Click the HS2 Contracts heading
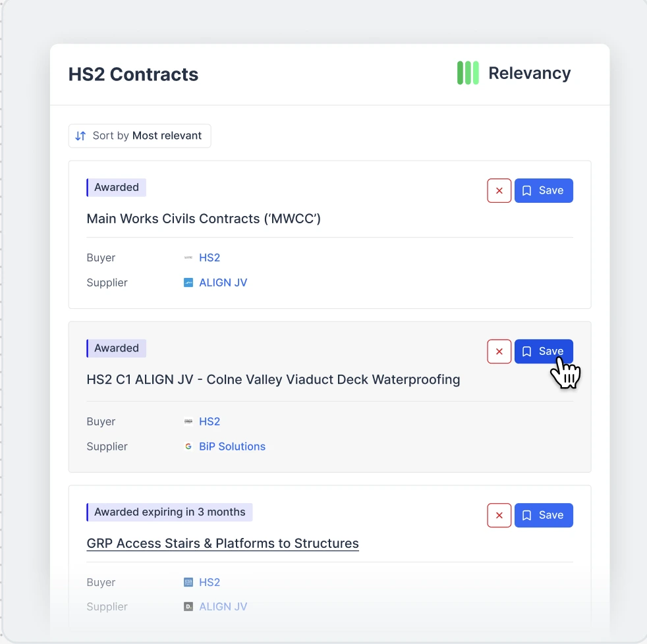This screenshot has height=644, width=647. point(133,74)
